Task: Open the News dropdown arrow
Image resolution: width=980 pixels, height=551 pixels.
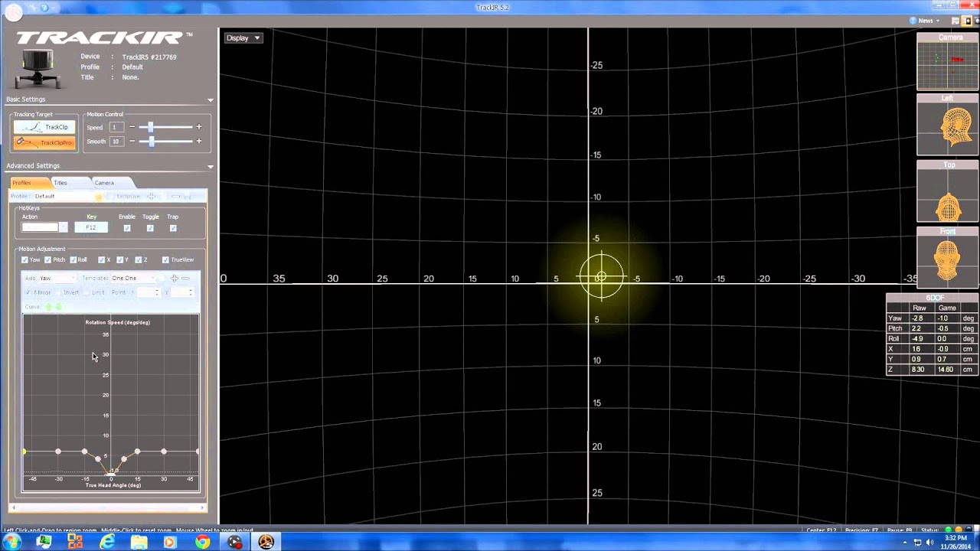Action: tap(938, 21)
